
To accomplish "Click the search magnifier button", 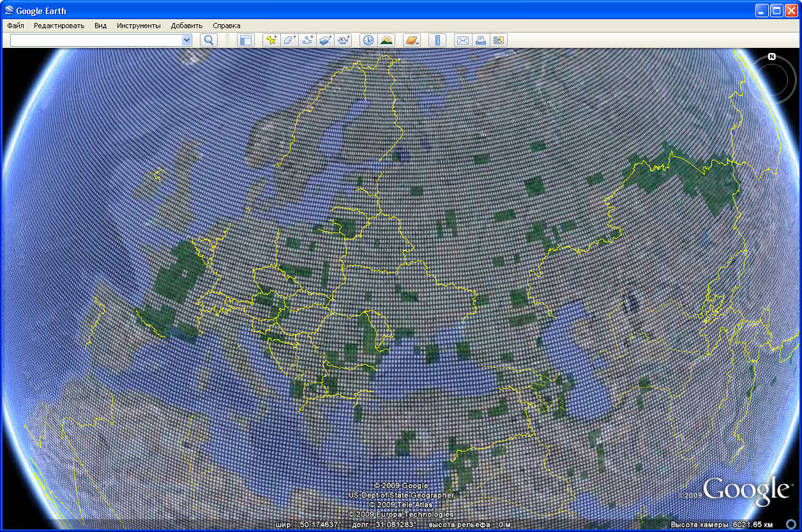I will tap(209, 40).
